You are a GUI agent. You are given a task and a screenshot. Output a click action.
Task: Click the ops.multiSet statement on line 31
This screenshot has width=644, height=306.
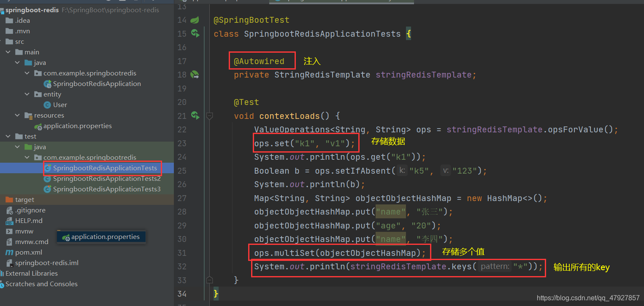[340, 253]
